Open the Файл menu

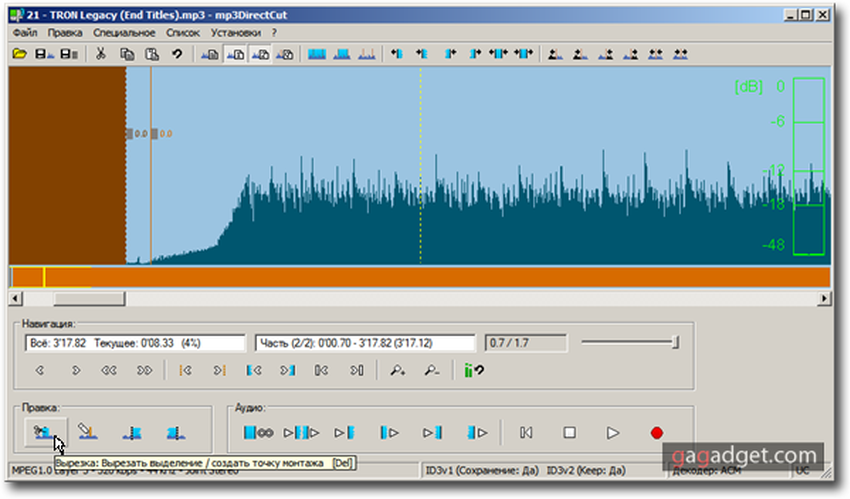point(26,32)
